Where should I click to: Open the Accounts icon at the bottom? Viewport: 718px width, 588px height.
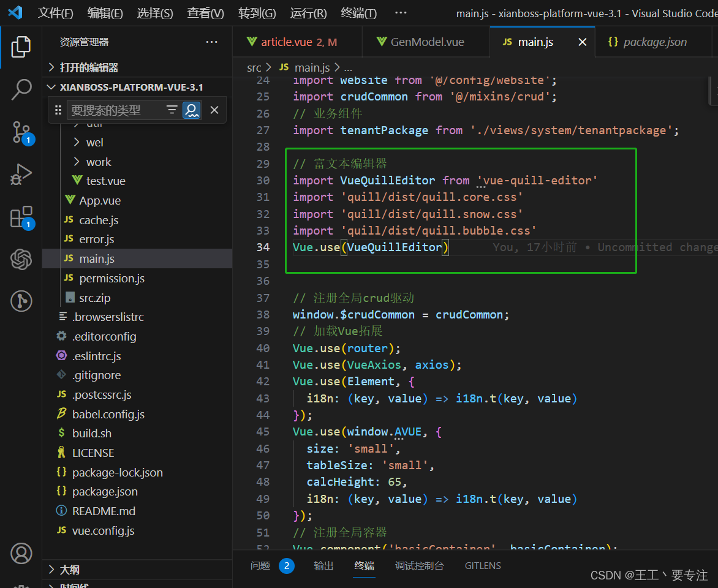pos(22,553)
